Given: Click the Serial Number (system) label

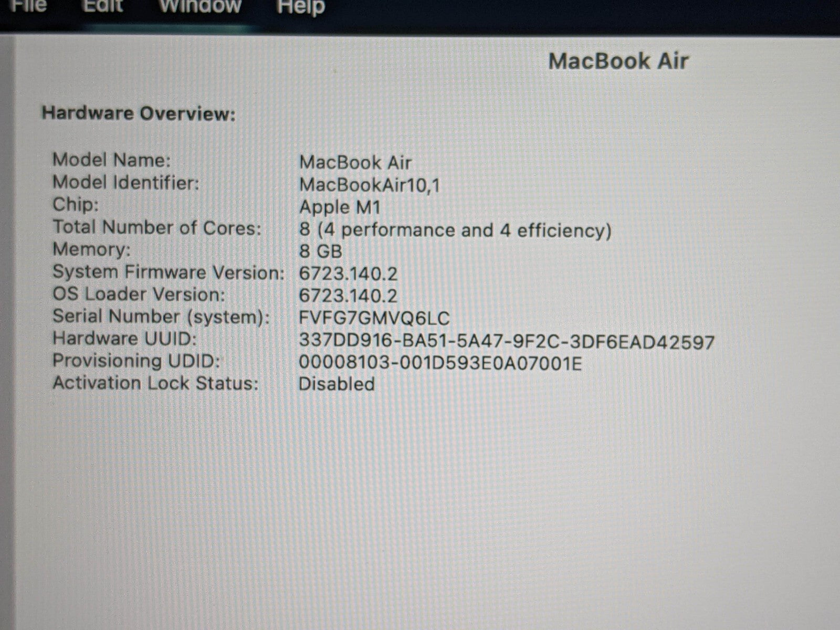Looking at the screenshot, I should click(161, 317).
